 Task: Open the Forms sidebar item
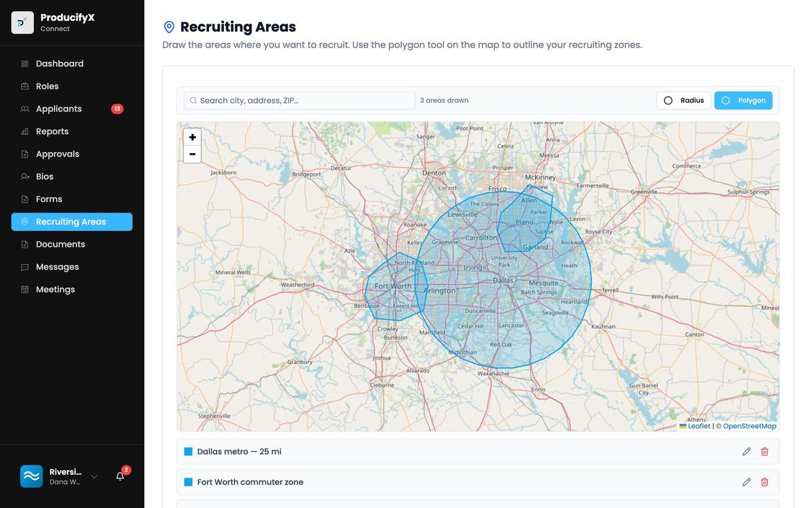pos(72,199)
